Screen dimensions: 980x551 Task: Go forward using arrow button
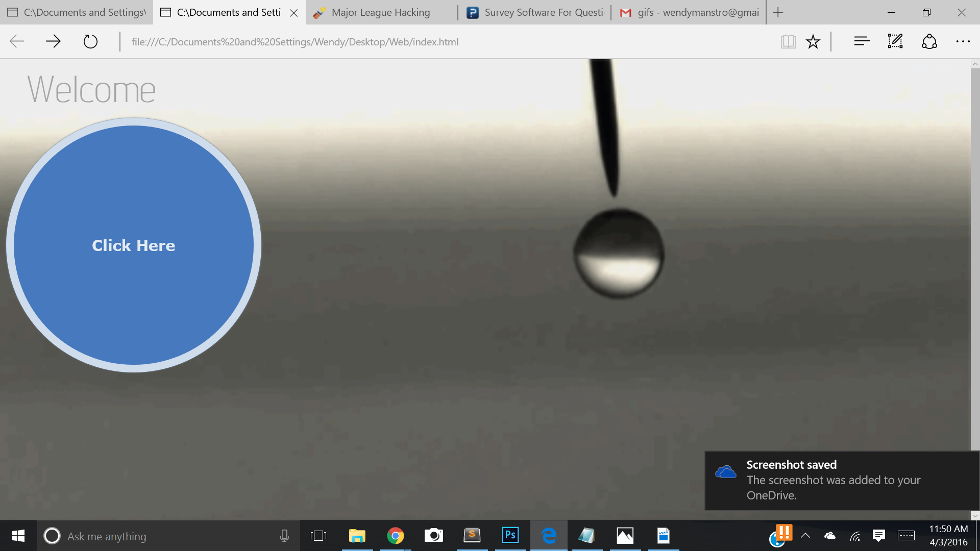53,41
